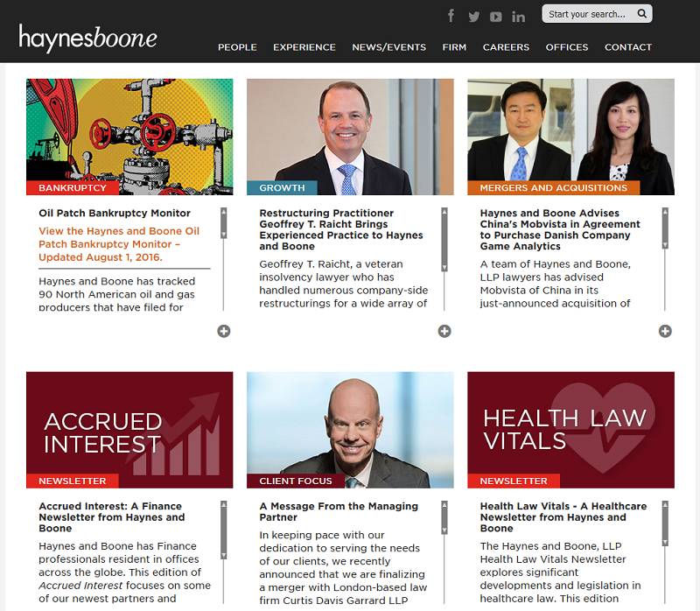Open the Twitter social icon
The image size is (700, 611).
[473, 17]
